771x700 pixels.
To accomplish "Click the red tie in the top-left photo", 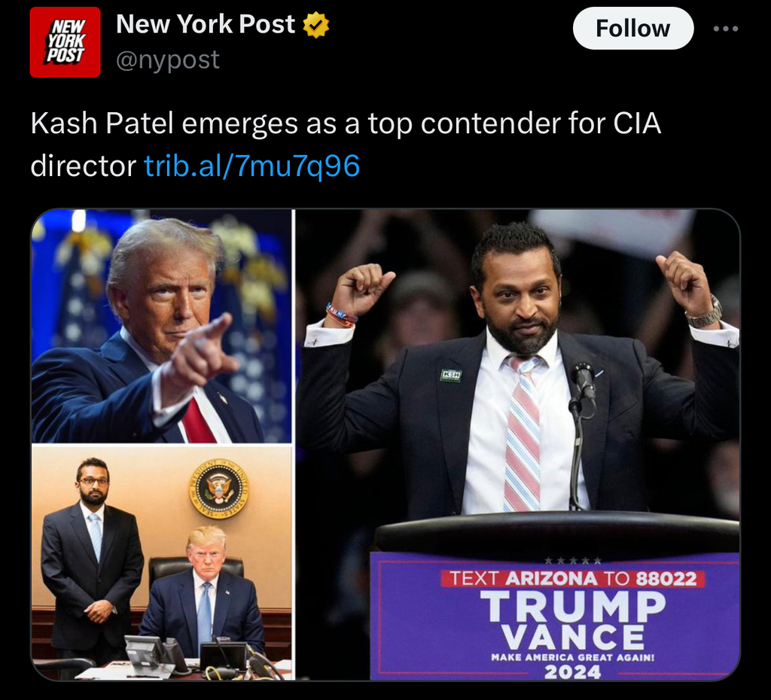I will 199,422.
